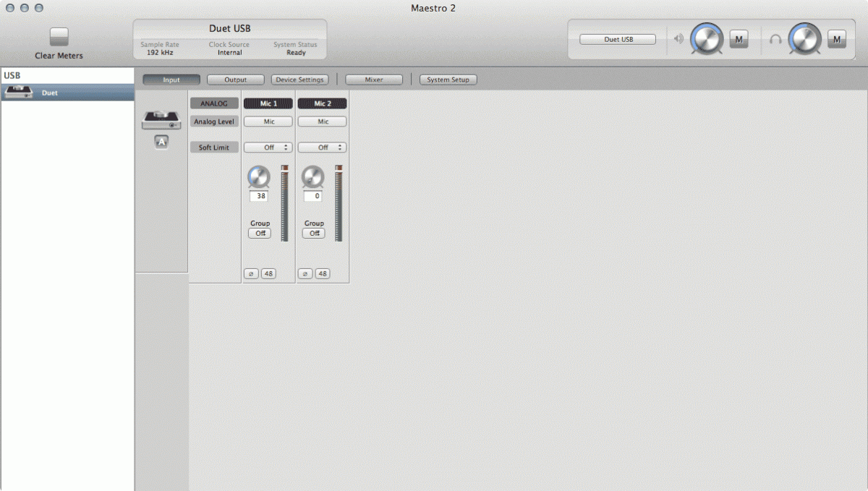
Task: Toggle the Mic 2 Group Off button
Action: coord(313,233)
